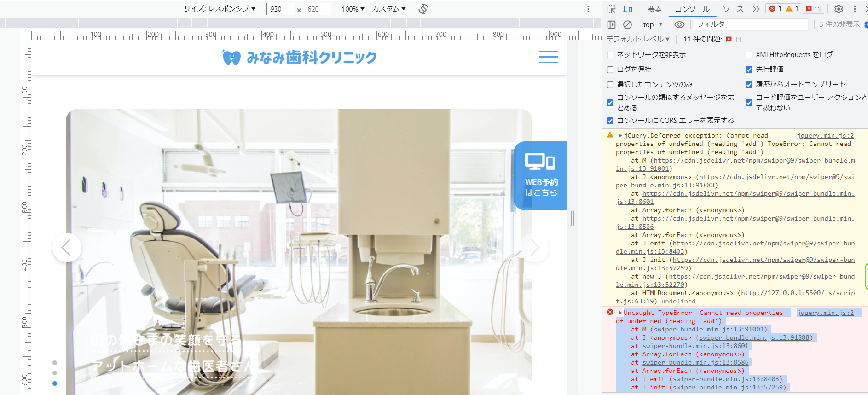Click the tooth logo of みなみ歯科クリニック
The image size is (868, 395).
[x=231, y=58]
